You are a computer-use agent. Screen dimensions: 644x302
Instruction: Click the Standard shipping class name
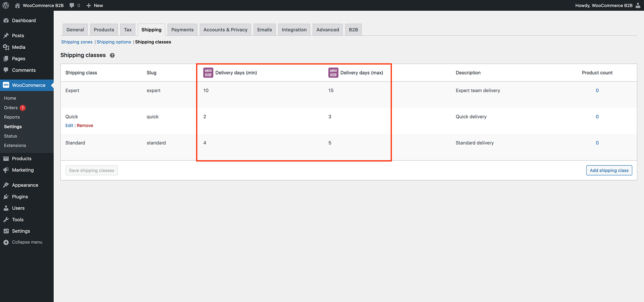point(75,143)
